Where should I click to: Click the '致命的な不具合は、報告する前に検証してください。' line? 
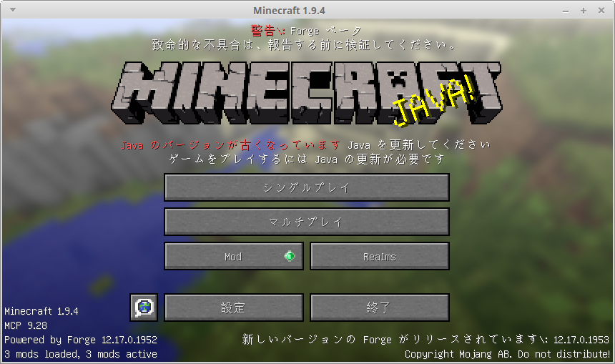(x=305, y=45)
